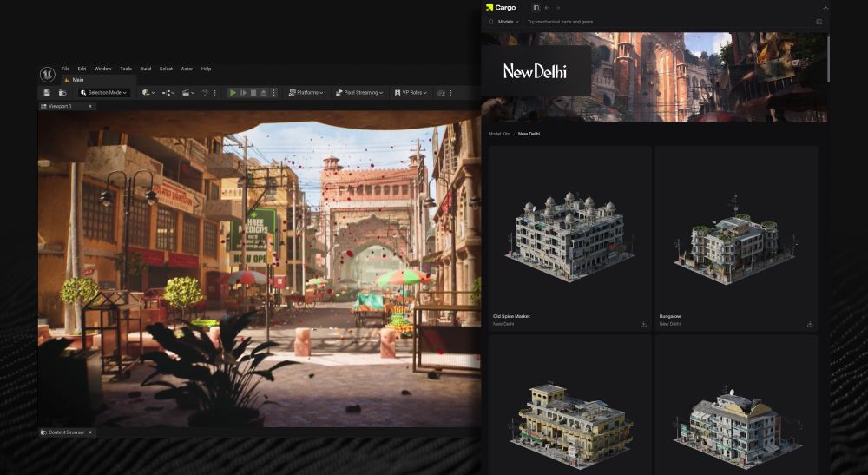Open the Help menu

tap(206, 69)
